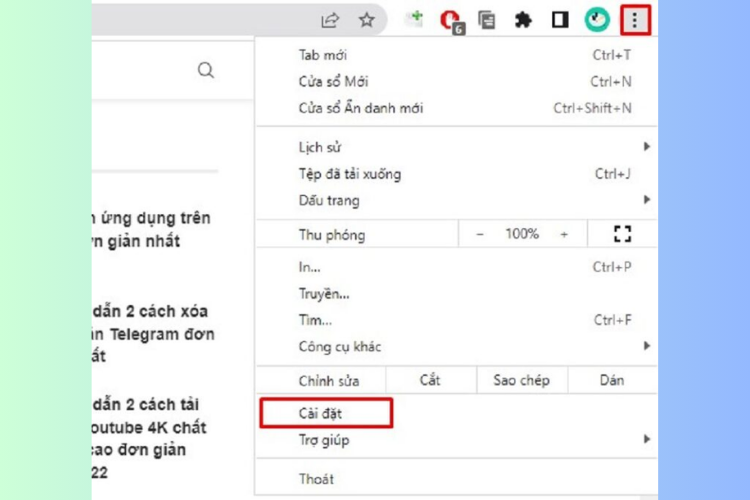Click the Cắt button
The height and width of the screenshot is (500, 750).
[x=430, y=380]
